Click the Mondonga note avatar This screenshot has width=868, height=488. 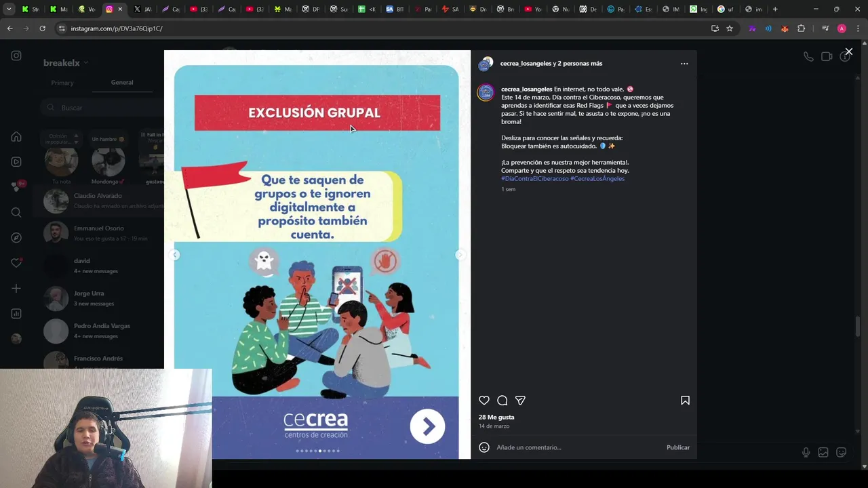click(108, 163)
